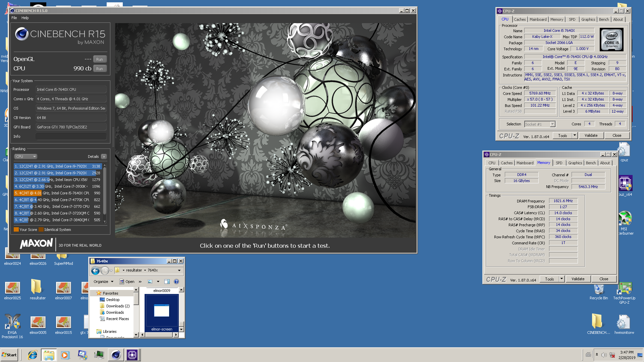This screenshot has width=644, height=362.
Task: Open the elmor0007 desktop image icon
Action: point(63,290)
